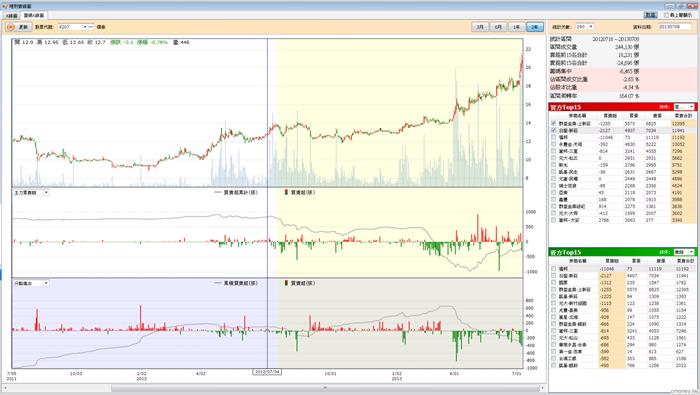Sort 賣方Top15 by 買賣超 column header
Image resolution: width=700 pixels, height=395 pixels.
(x=612, y=261)
